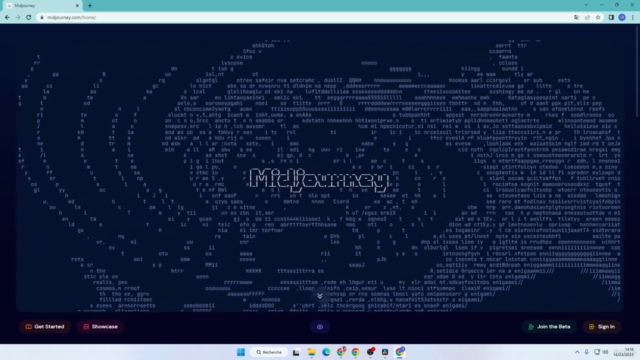The width and height of the screenshot is (640, 360).
Task: Go back to previous page
Action: 7,18
